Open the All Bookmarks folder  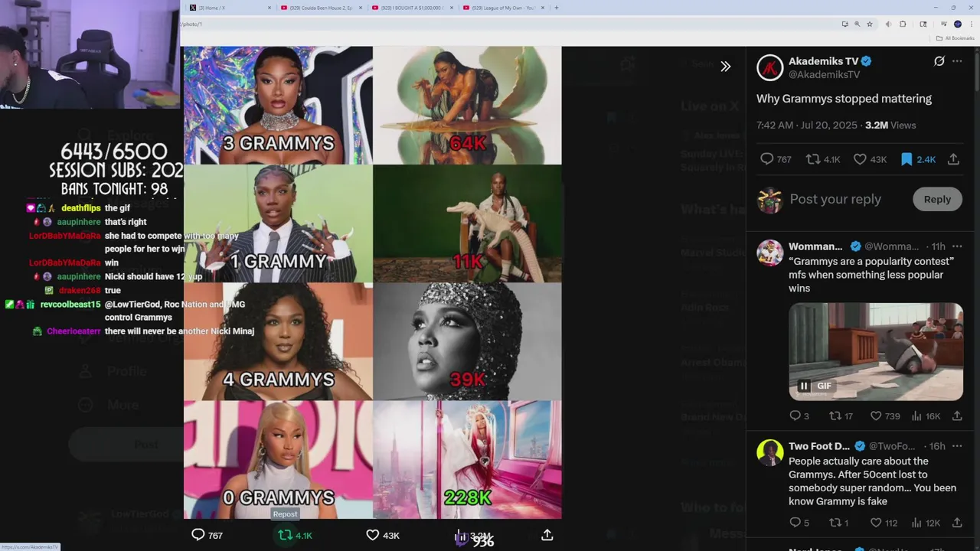click(955, 38)
